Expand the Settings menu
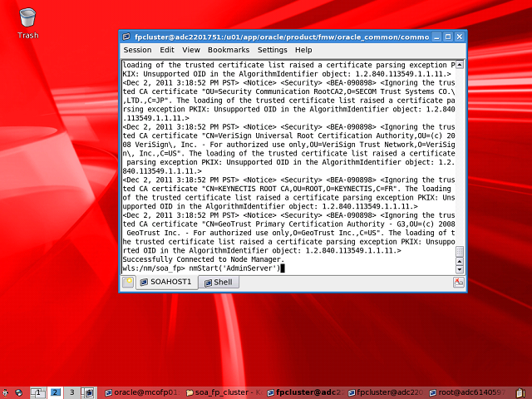This screenshot has width=532, height=399. tap(272, 50)
